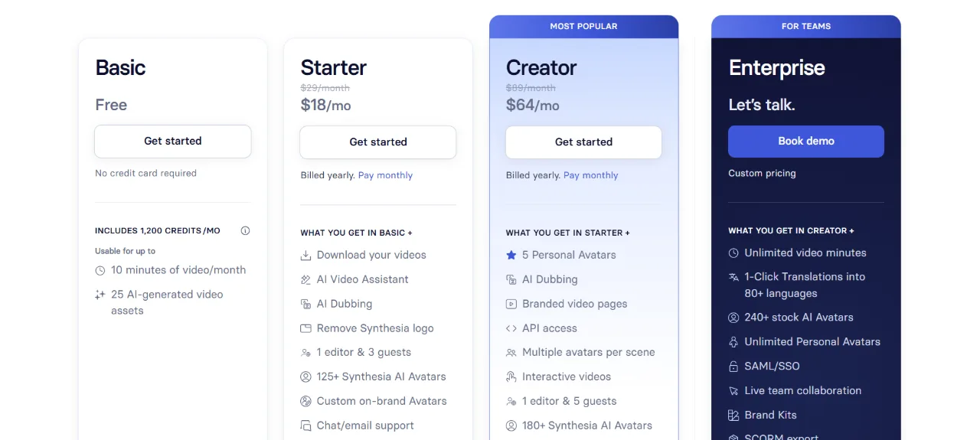This screenshot has height=440, width=980.
Task: Click the Brand Kits icon in Enterprise list
Action: (x=733, y=416)
